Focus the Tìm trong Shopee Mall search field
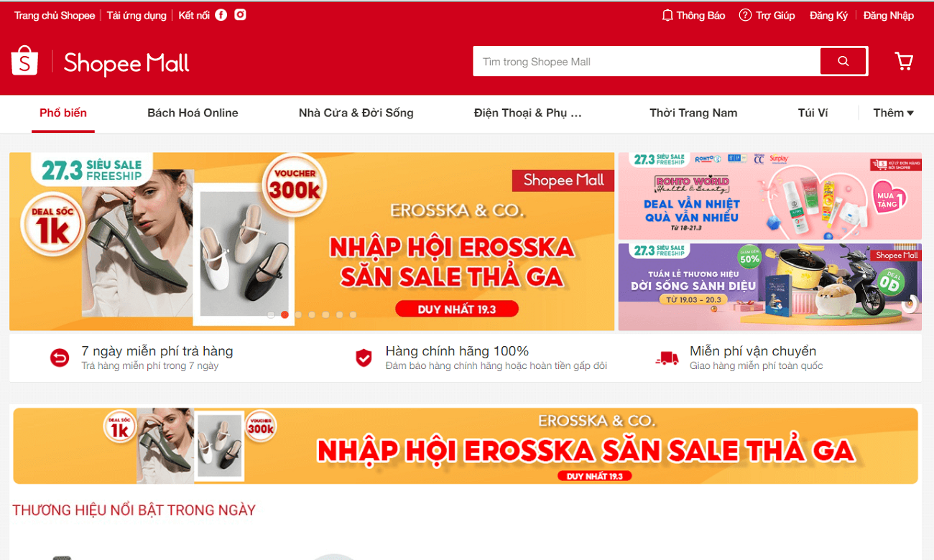The width and height of the screenshot is (934, 560). [x=647, y=61]
